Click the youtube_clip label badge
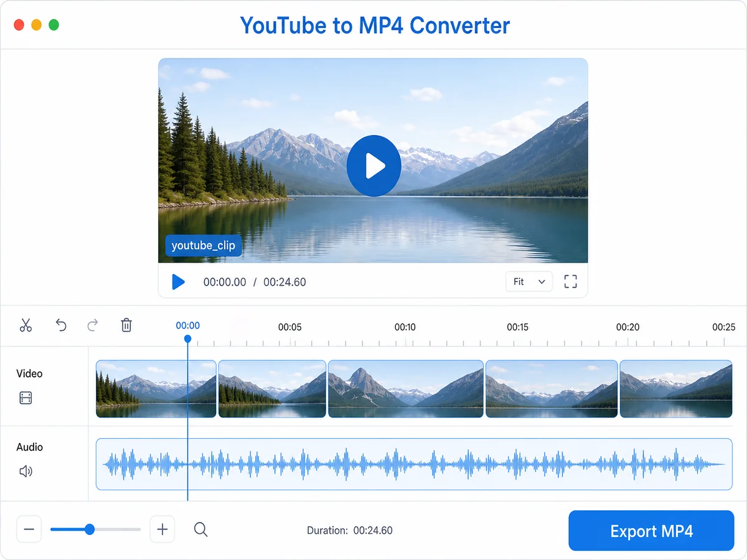Screen dimensions: 747x560 [204, 246]
